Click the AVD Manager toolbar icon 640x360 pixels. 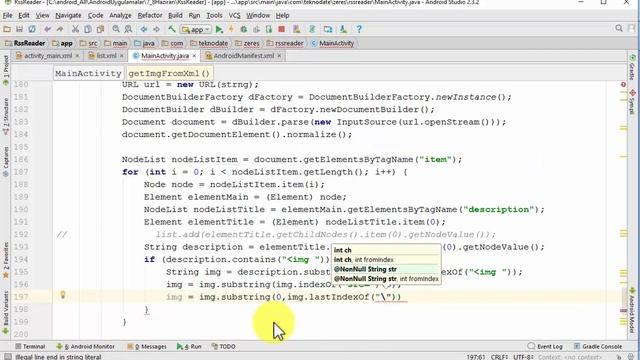297,29
